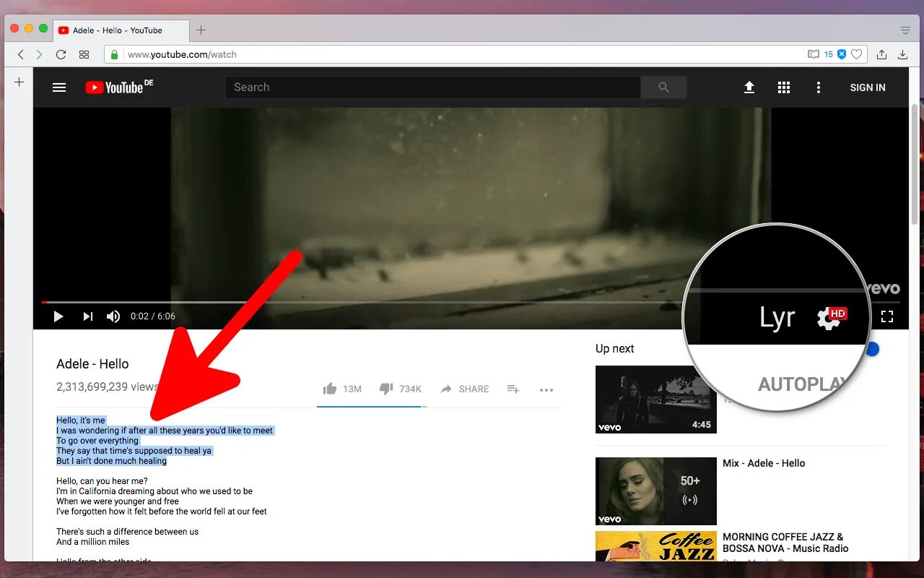Click the SHARE button under video
Viewport: 924px width, 578px height.
(465, 389)
